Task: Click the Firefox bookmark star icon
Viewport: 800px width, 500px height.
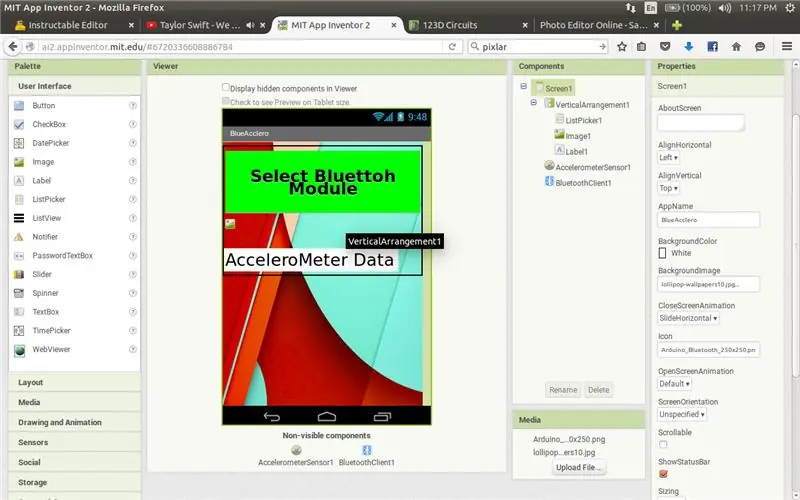Action: (621, 46)
